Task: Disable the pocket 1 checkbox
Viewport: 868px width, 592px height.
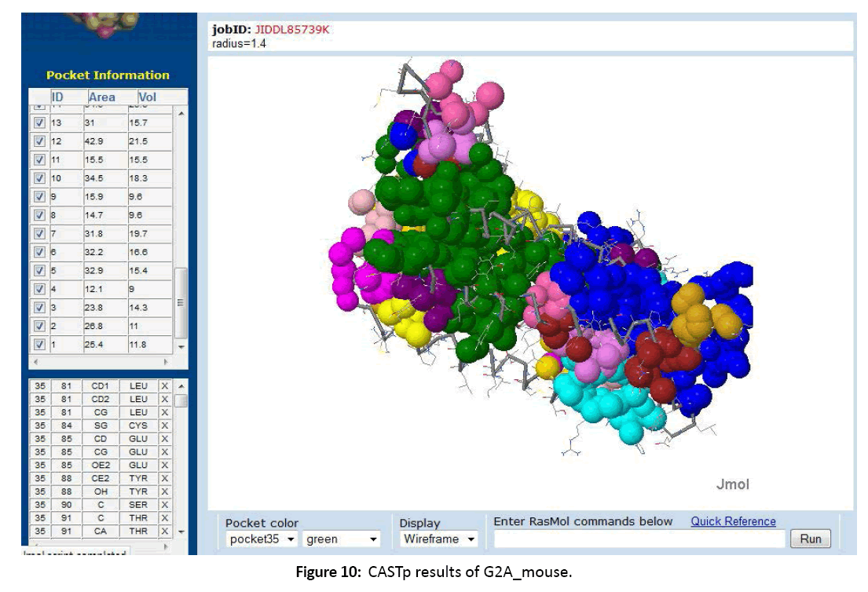Action: coord(39,344)
